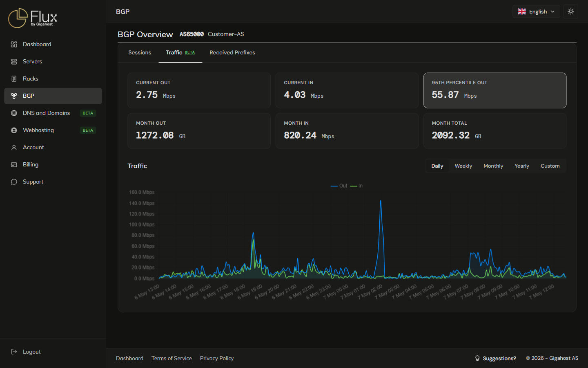Click the BGP Overview heading
Image resolution: width=588 pixels, height=368 pixels.
[x=145, y=34]
